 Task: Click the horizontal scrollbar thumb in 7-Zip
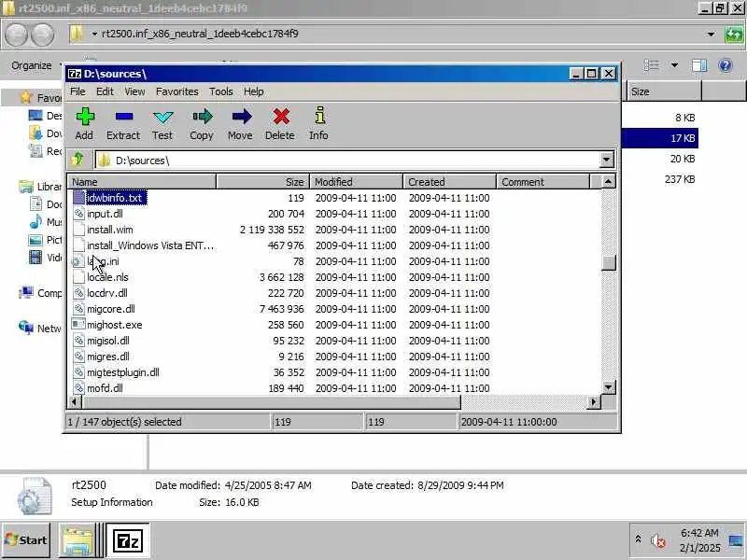point(272,402)
